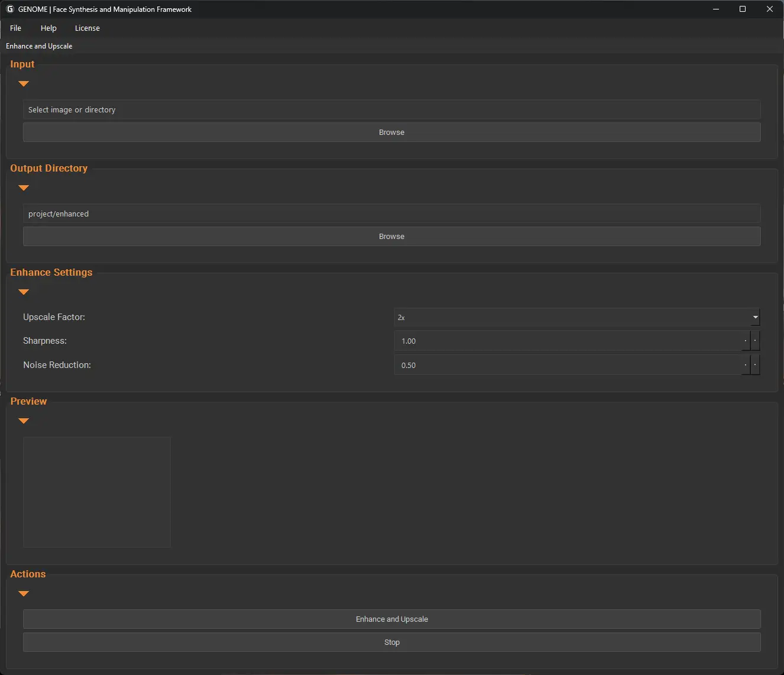Click the Upscale Factor label
The height and width of the screenshot is (675, 784).
pos(54,317)
